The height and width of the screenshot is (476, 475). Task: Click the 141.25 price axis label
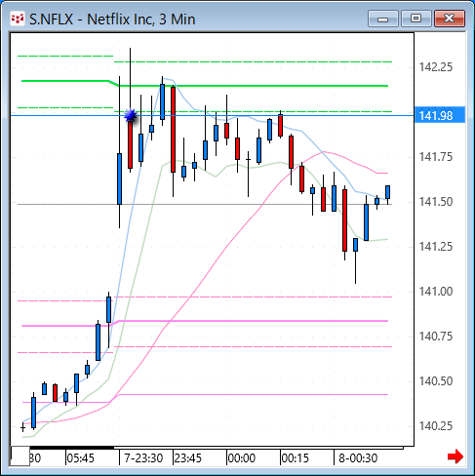[436, 247]
